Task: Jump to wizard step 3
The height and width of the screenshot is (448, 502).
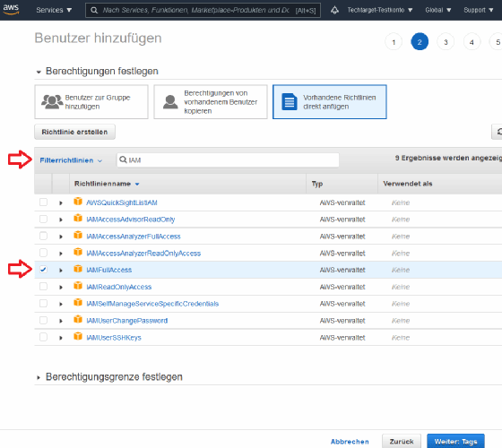Action: pyautogui.click(x=446, y=41)
